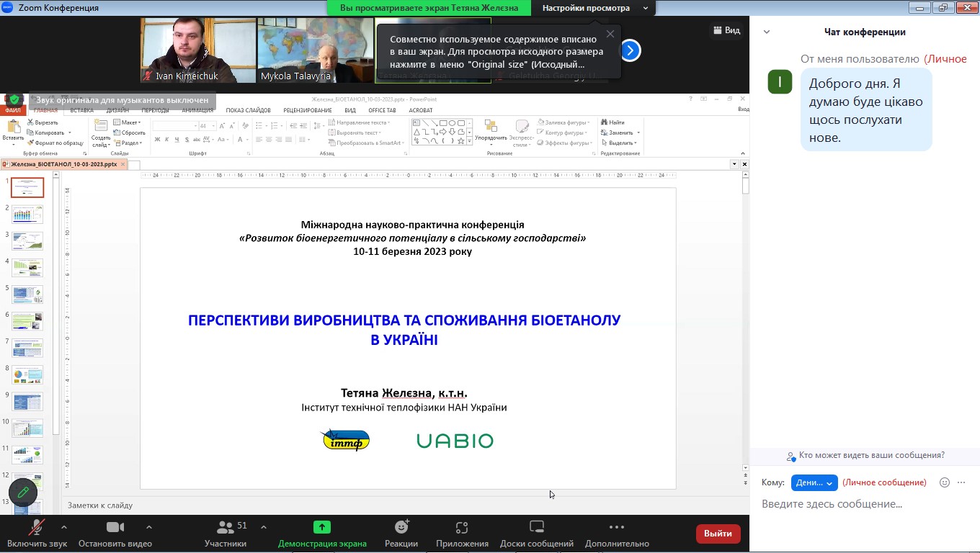Unmute microphone with Включить звук button
The height and width of the screenshot is (553, 980).
(37, 534)
